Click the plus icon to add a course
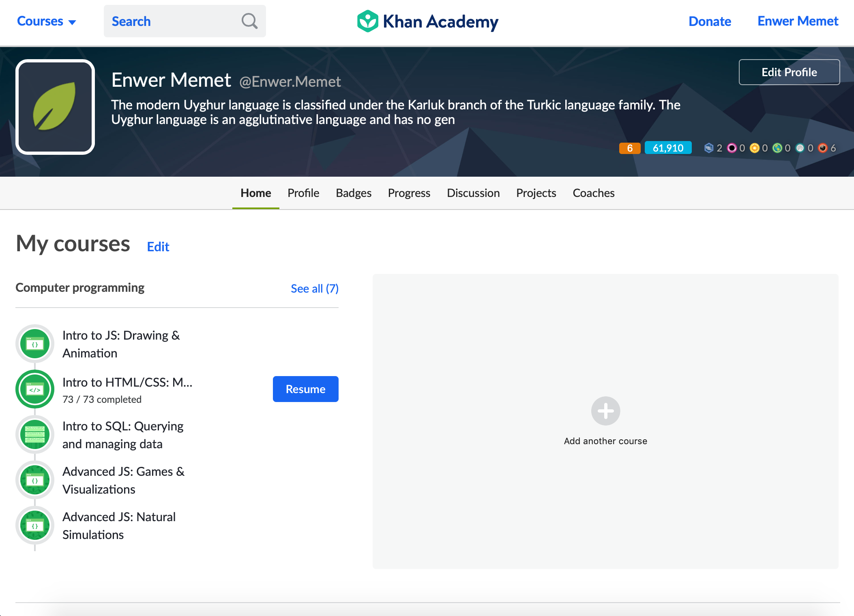854x616 pixels. tap(605, 411)
